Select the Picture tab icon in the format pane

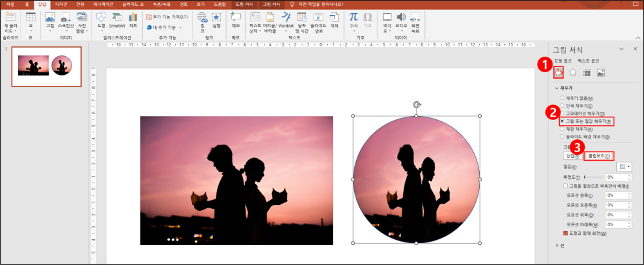tap(600, 73)
